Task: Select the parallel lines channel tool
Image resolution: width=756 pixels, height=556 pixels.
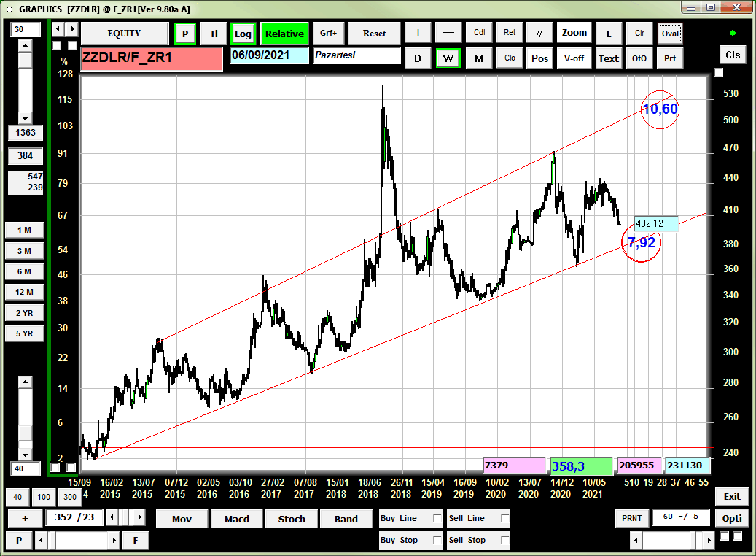Action: click(539, 34)
